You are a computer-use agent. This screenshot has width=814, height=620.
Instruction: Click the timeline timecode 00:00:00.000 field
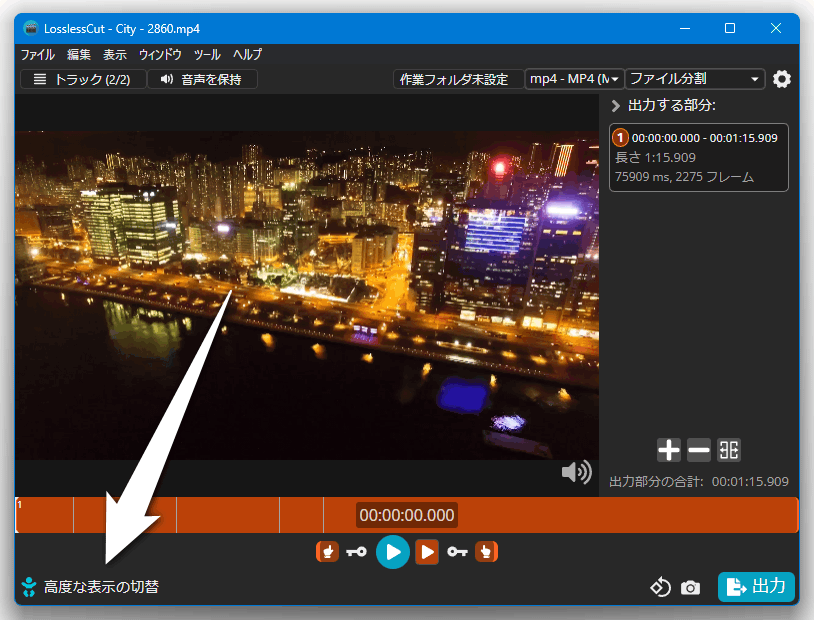tap(407, 515)
